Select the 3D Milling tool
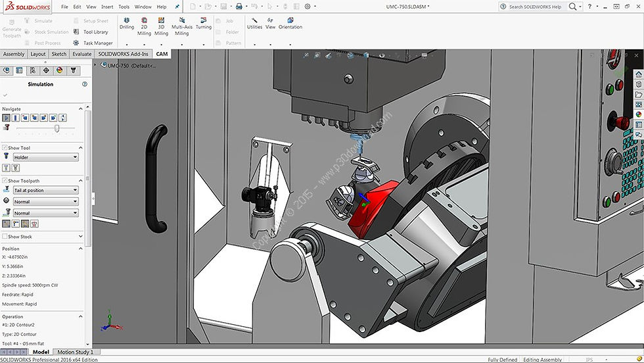The width and height of the screenshot is (644, 363). [161, 26]
